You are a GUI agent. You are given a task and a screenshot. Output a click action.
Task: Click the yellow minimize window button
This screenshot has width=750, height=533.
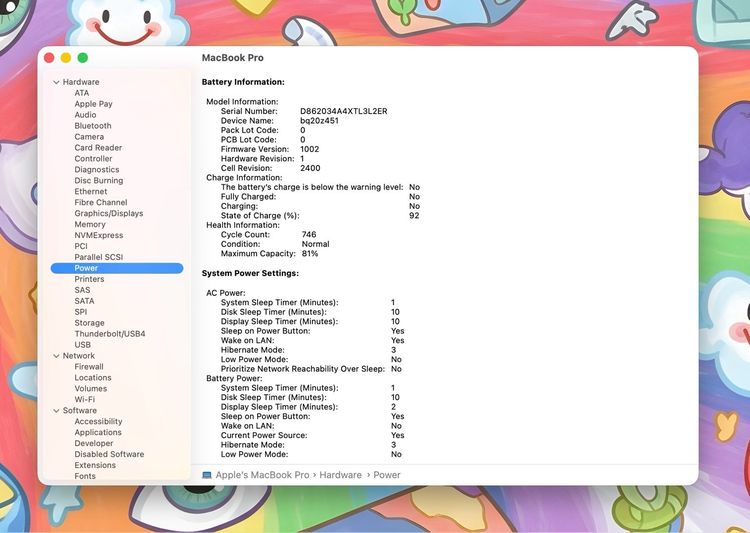click(66, 58)
